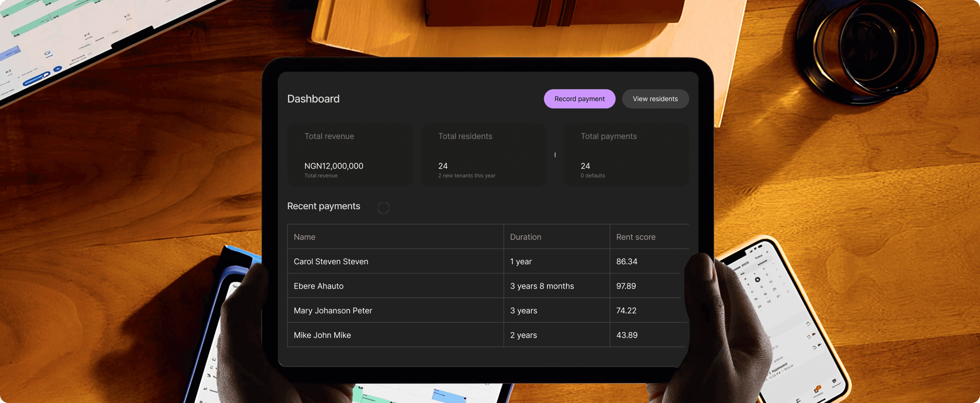Click the Mike John Mike name
The height and width of the screenshot is (403, 980).
[322, 335]
